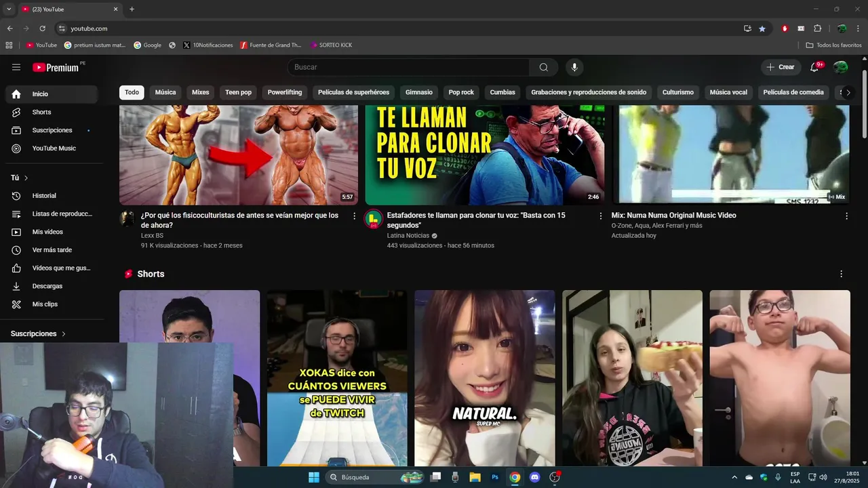Open YouTube Music in the sidebar

[52, 148]
